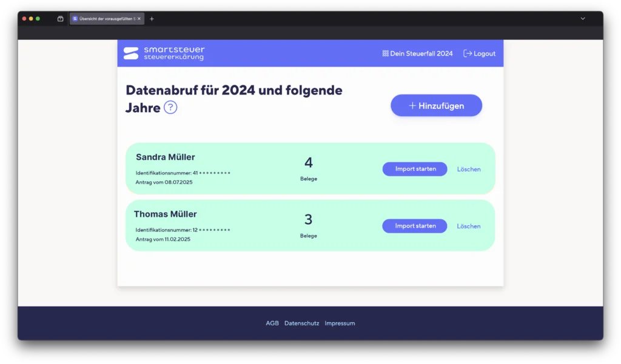Select the Thomas Müller name heading
The image size is (621, 364).
tap(165, 214)
